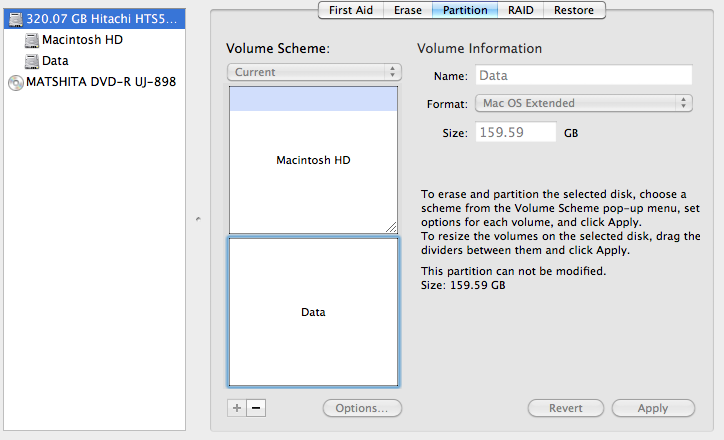
Task: Click the Apply button
Action: (653, 408)
